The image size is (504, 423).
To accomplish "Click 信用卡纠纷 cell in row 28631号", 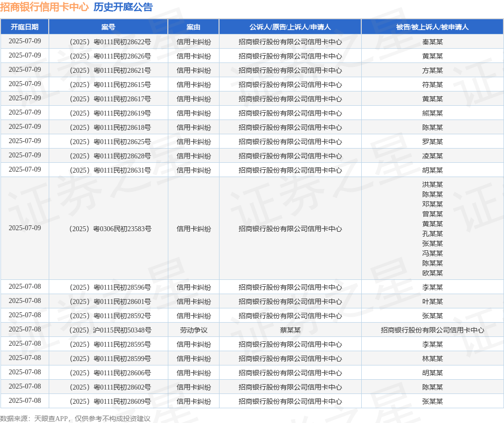I will 193,170.
